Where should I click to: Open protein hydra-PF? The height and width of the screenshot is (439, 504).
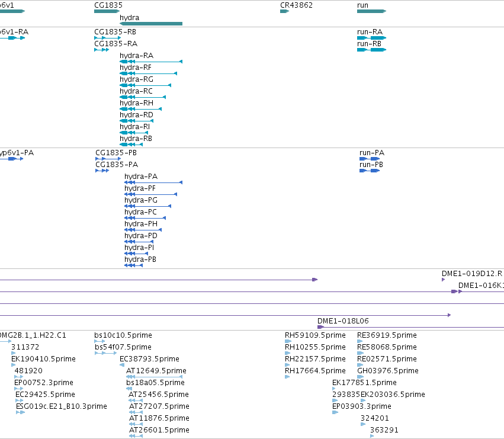pos(140,188)
